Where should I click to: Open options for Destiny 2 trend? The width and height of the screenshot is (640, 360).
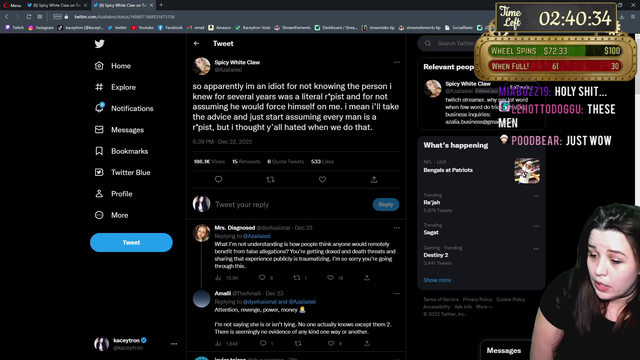pos(536,249)
